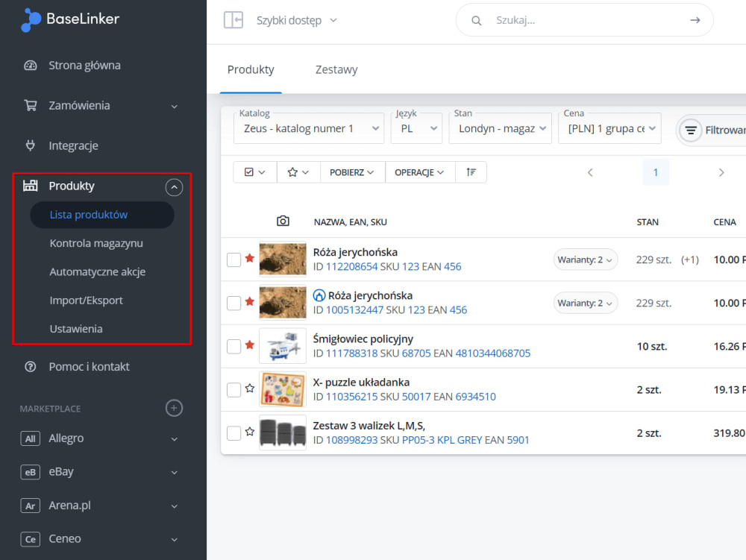Click the camera column header icon
The image size is (746, 560).
283,221
